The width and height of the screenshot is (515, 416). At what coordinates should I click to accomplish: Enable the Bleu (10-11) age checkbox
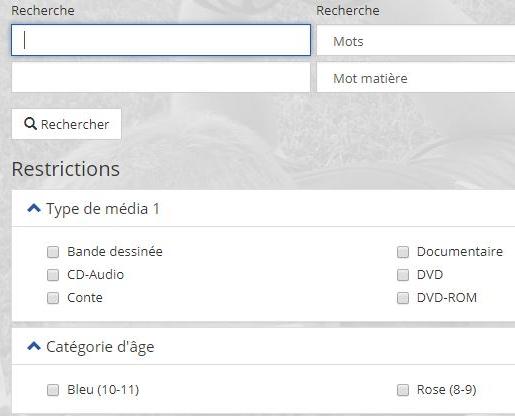coord(53,390)
